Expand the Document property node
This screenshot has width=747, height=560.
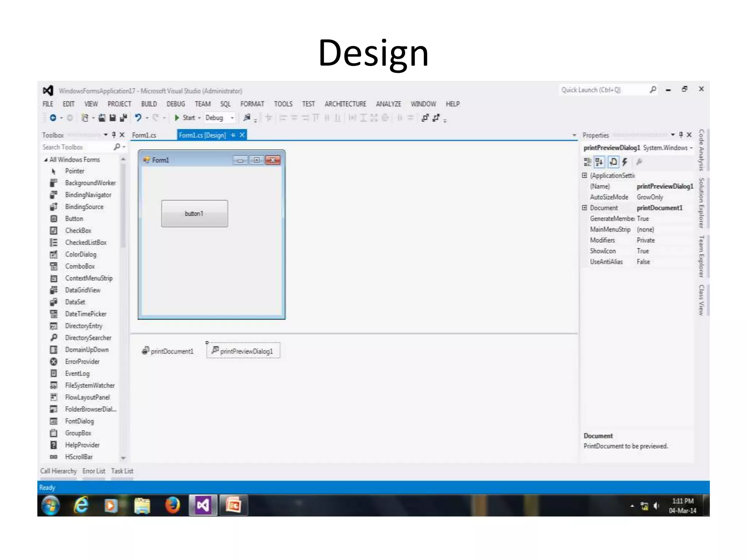(584, 208)
